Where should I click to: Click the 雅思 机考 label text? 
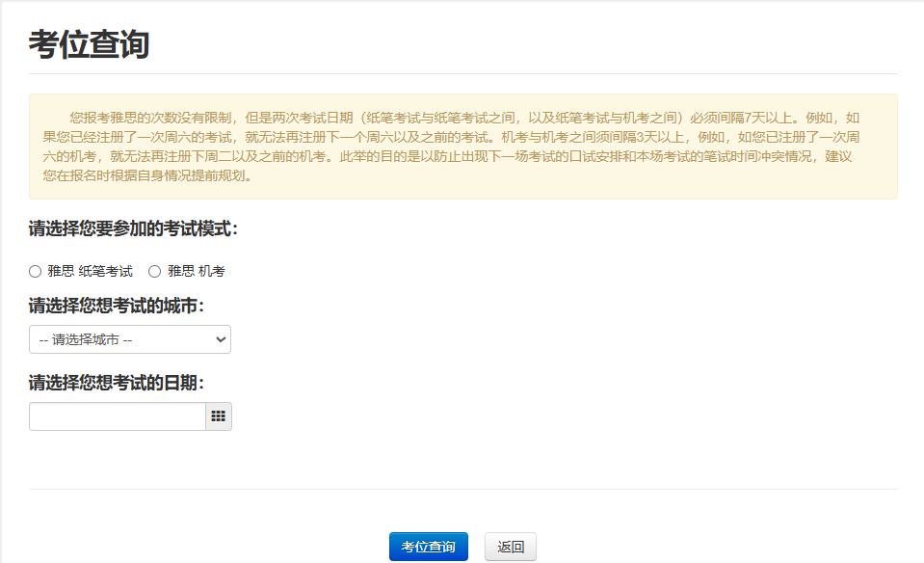coord(197,272)
